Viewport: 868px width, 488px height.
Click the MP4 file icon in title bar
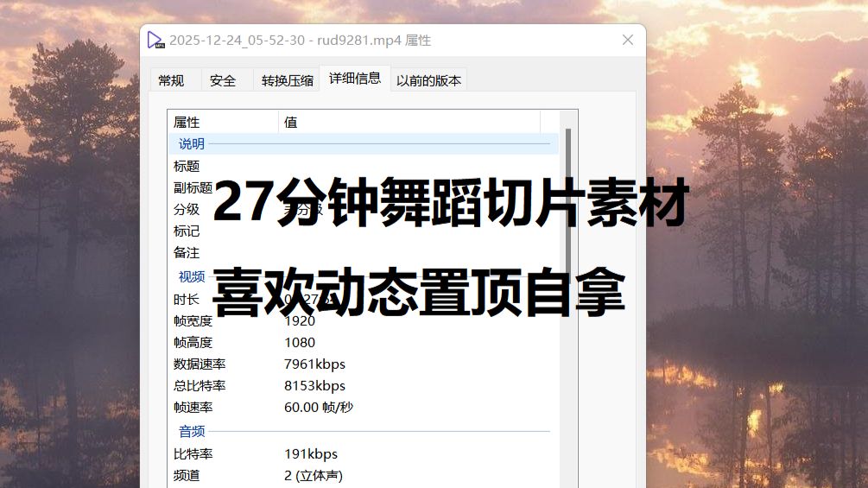tap(155, 40)
